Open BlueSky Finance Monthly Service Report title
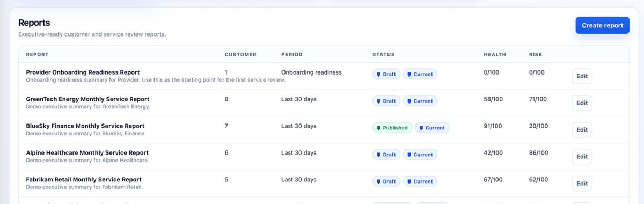 pos(85,126)
